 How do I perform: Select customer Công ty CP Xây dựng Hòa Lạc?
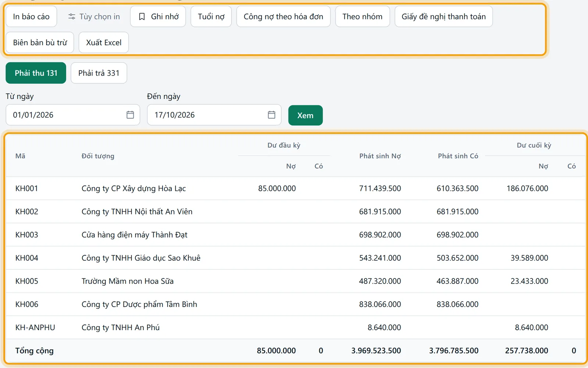tap(134, 188)
